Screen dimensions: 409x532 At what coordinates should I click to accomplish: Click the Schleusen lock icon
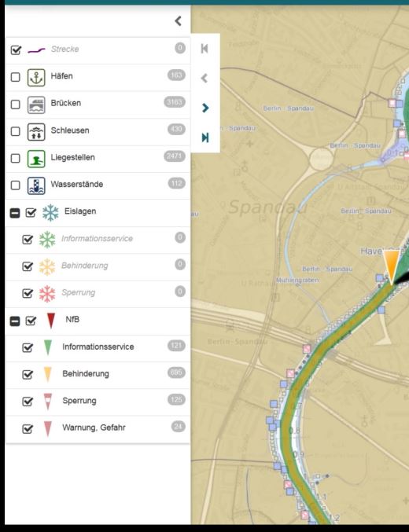[x=36, y=132]
